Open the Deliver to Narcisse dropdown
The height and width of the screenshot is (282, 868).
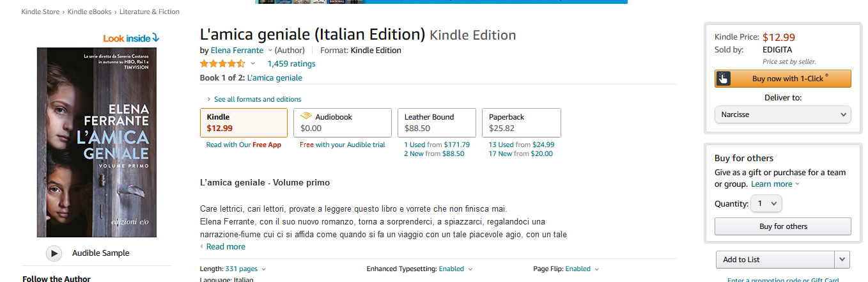(782, 114)
